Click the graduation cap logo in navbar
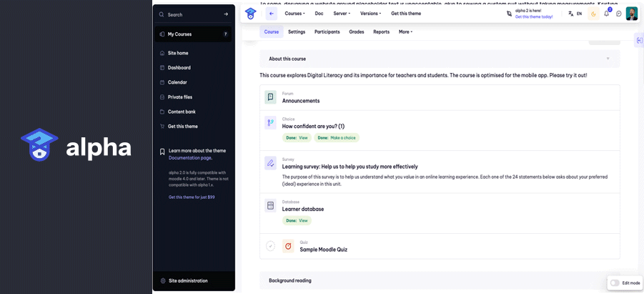 click(250, 14)
